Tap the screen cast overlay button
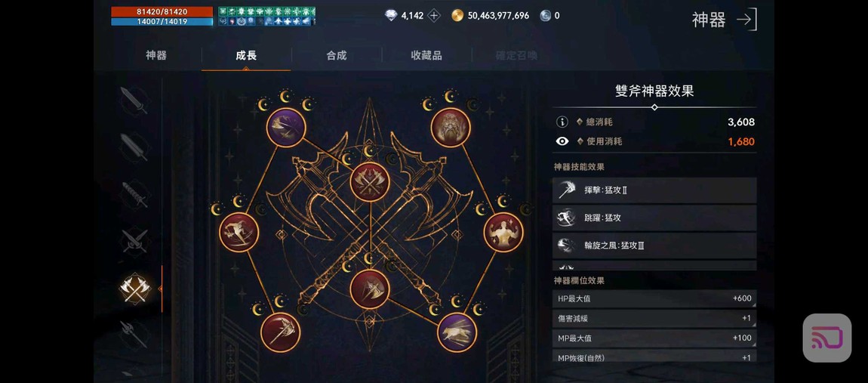Viewport: 868px width, 383px height. (x=827, y=338)
